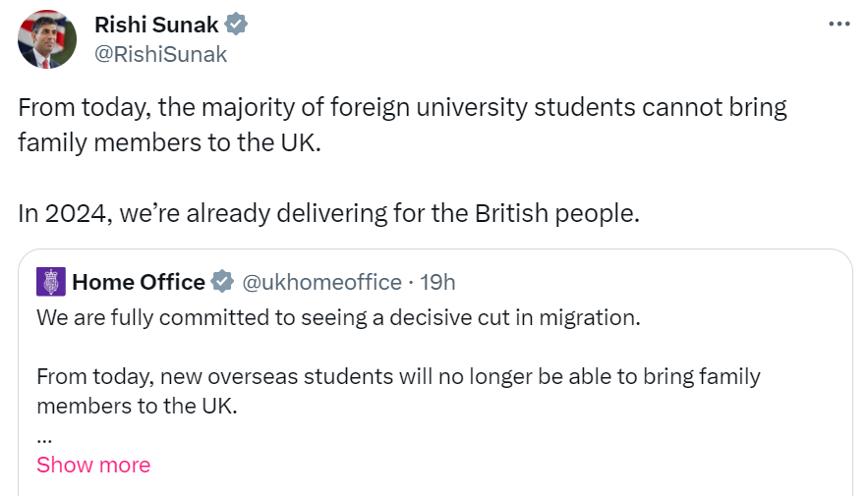Click verified badge beside Rishi Sunak
The width and height of the screenshot is (868, 496).
(236, 25)
